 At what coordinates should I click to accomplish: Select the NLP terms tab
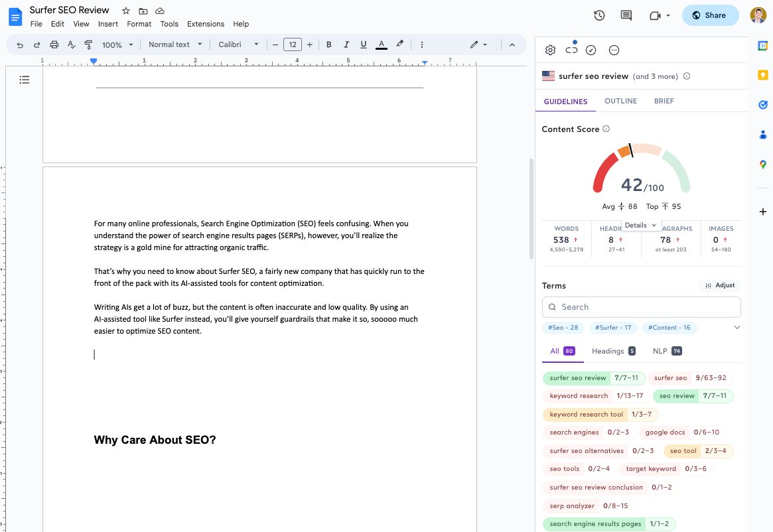pos(667,351)
